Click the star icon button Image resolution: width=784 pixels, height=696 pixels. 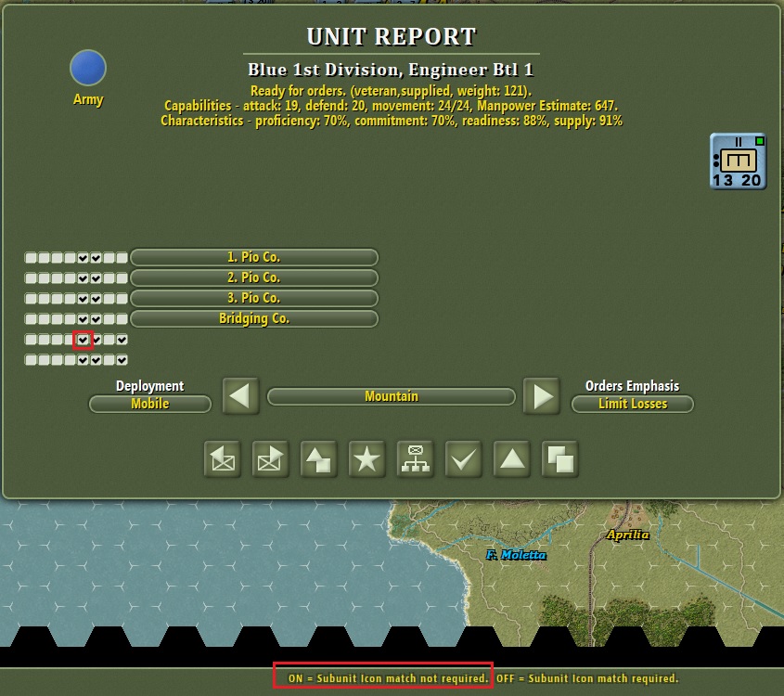367,459
